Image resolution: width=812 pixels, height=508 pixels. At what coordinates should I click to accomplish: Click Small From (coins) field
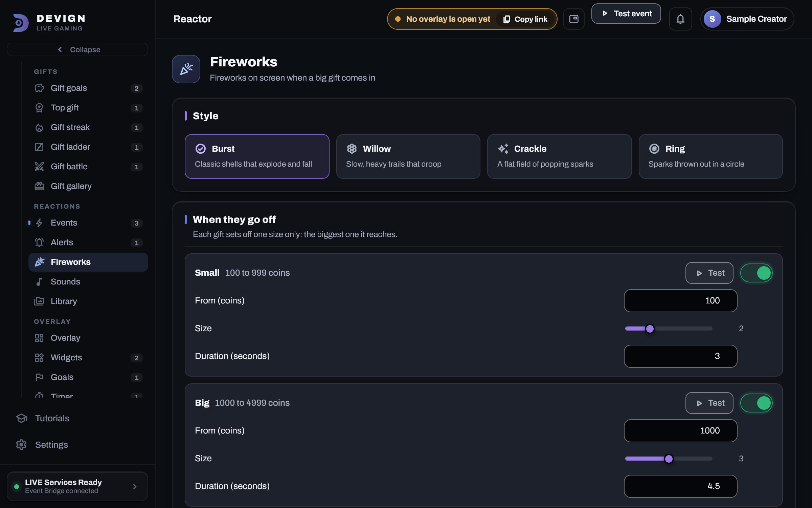(680, 301)
